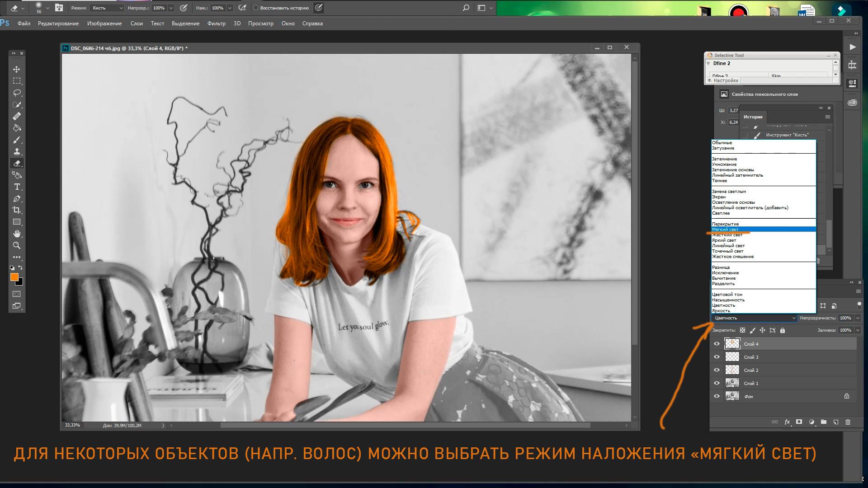
Task: Click the orange foreground color swatch
Action: coord(14,277)
